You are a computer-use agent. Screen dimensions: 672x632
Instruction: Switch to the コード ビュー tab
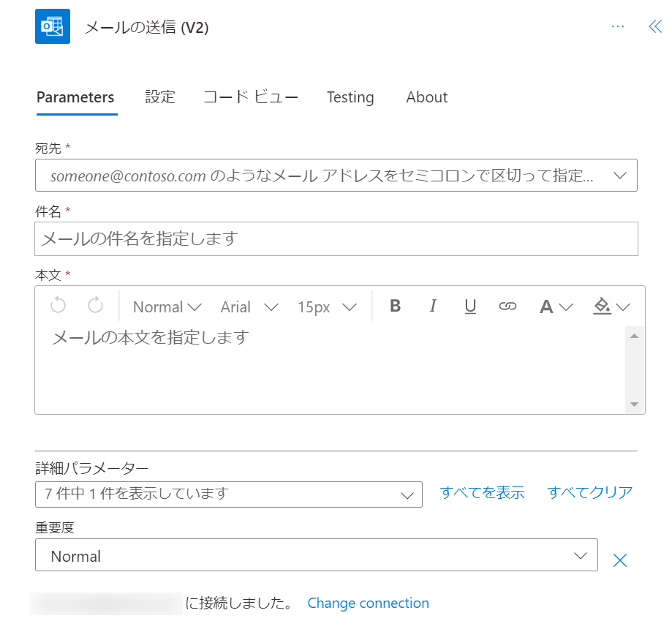pos(250,97)
